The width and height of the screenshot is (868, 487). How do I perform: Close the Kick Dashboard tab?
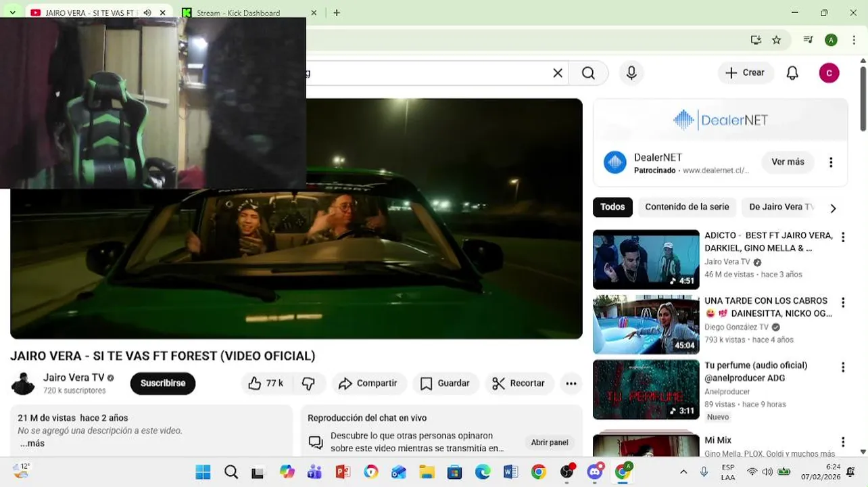pos(314,13)
